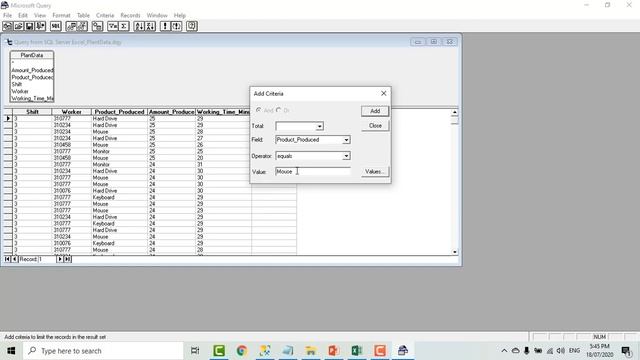Click the Record number field
Viewport: 640px width, 360px height.
(x=47, y=259)
